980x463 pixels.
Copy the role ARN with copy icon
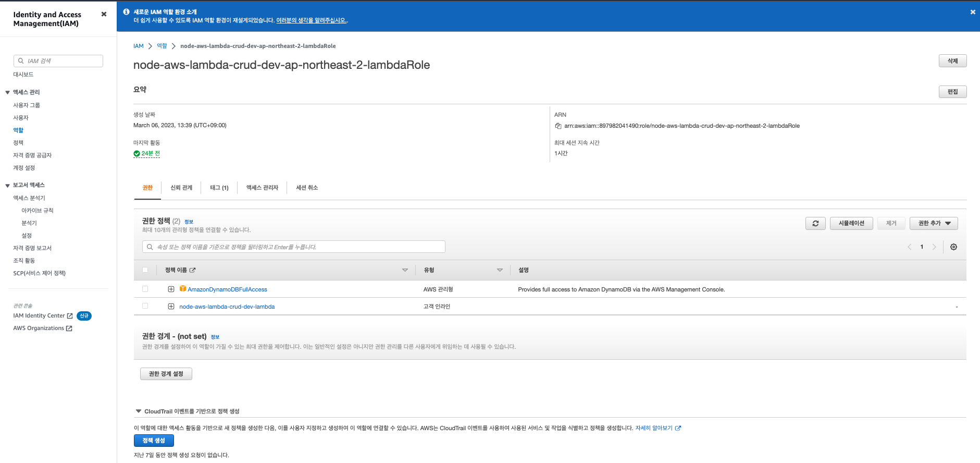pyautogui.click(x=558, y=126)
